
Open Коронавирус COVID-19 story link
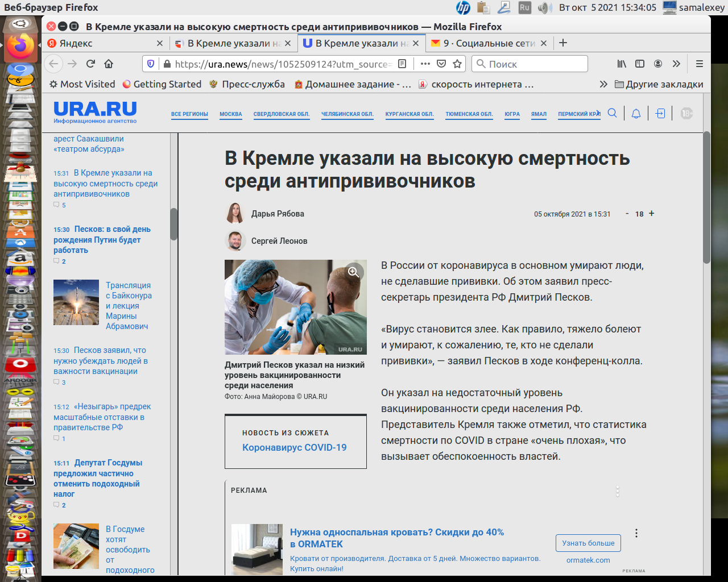tap(295, 448)
